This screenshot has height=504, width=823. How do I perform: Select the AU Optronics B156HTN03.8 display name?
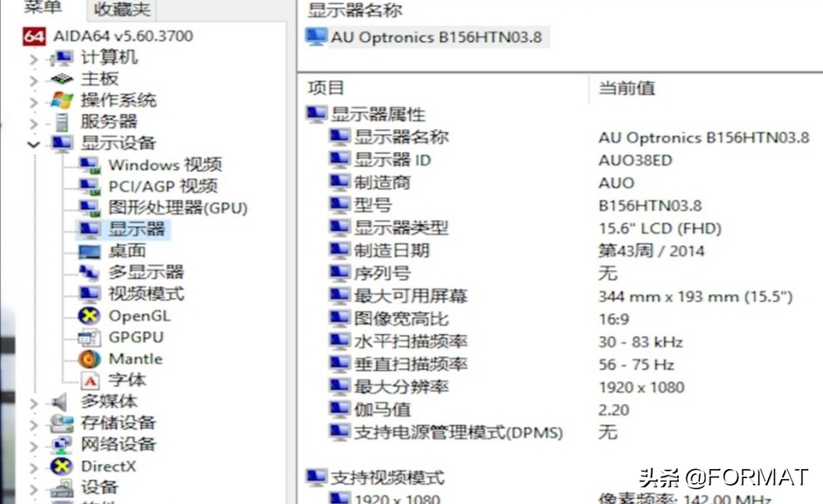point(429,37)
